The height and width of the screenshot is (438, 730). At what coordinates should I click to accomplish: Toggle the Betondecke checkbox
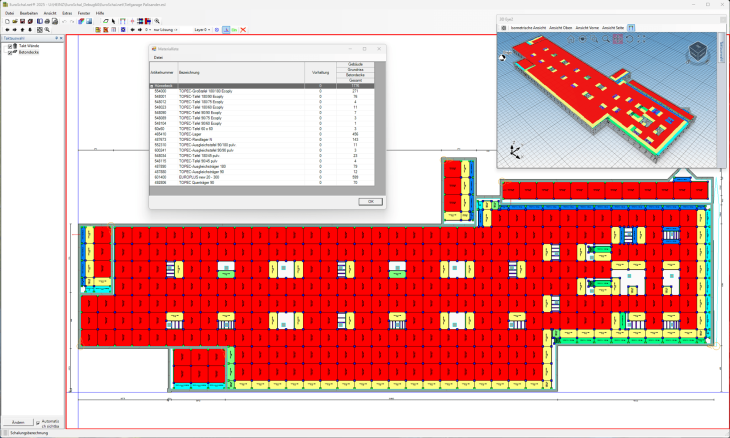click(10, 52)
